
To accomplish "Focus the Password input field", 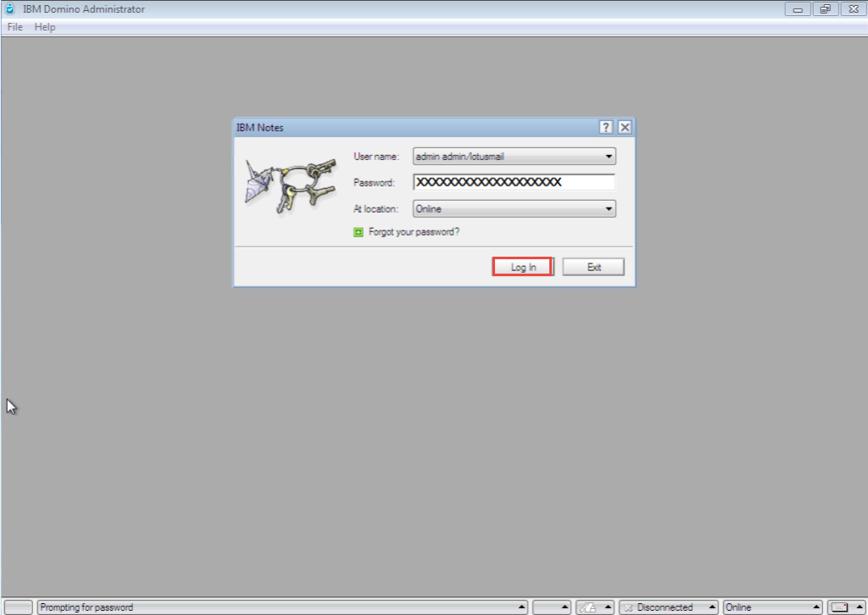I will point(515,182).
